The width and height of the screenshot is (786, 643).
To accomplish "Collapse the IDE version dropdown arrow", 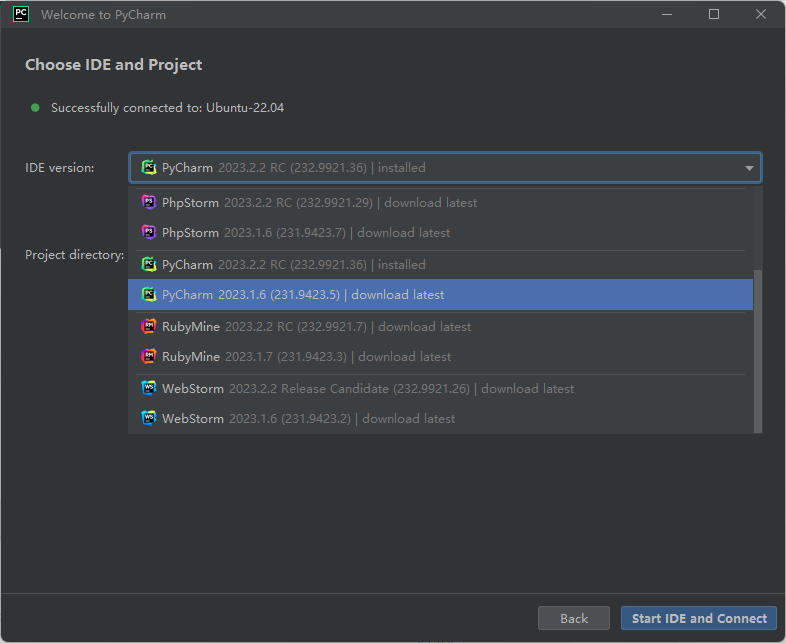I will click(x=749, y=168).
